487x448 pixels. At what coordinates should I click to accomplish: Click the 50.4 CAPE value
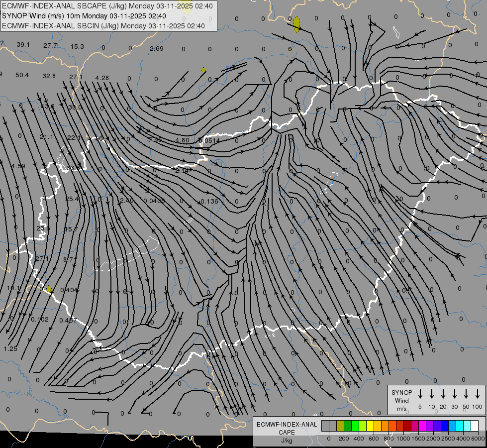22,75
